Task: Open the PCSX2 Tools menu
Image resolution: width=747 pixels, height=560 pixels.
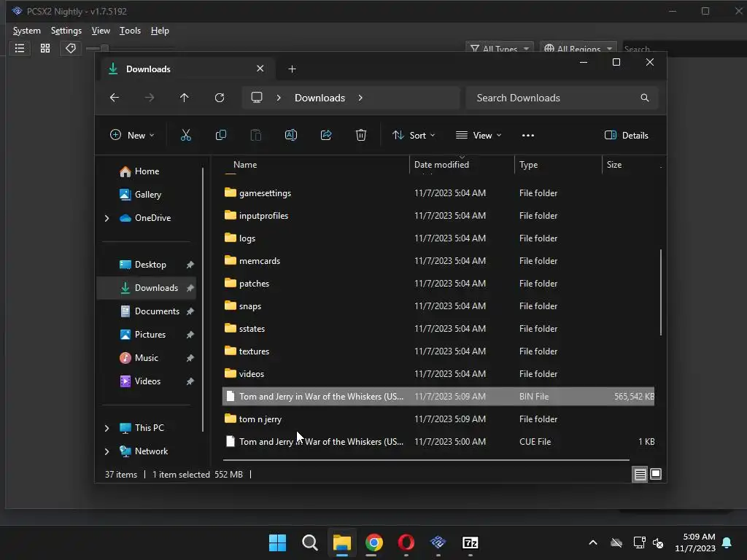Action: tap(130, 31)
